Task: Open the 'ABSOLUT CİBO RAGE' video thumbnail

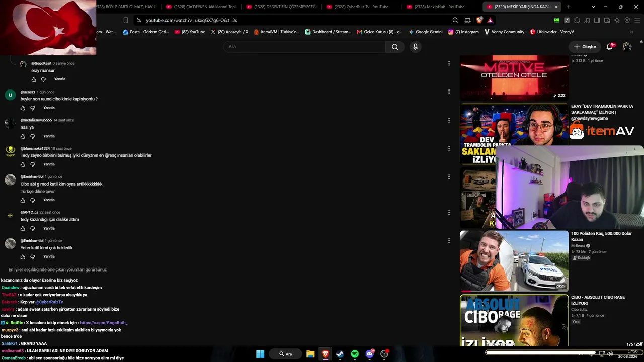Action: [514, 320]
